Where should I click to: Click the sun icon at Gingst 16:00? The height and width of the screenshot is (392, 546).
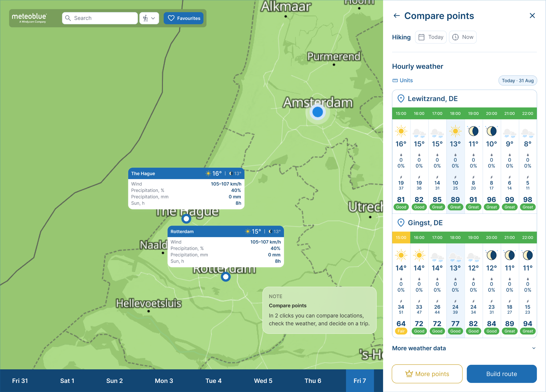(x=419, y=255)
